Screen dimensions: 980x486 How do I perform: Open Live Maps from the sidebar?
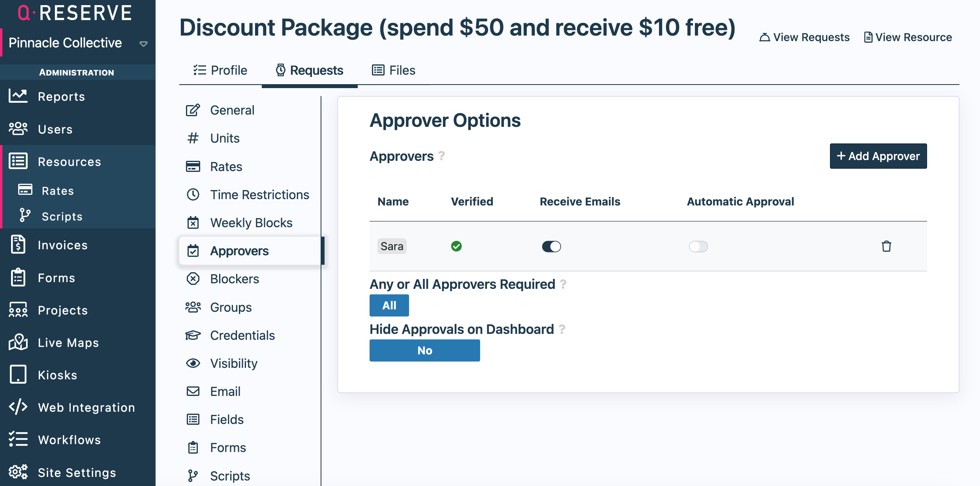tap(68, 343)
